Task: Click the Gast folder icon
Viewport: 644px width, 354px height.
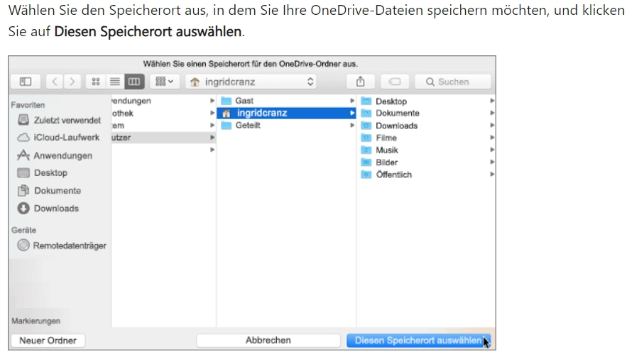Action: point(227,101)
